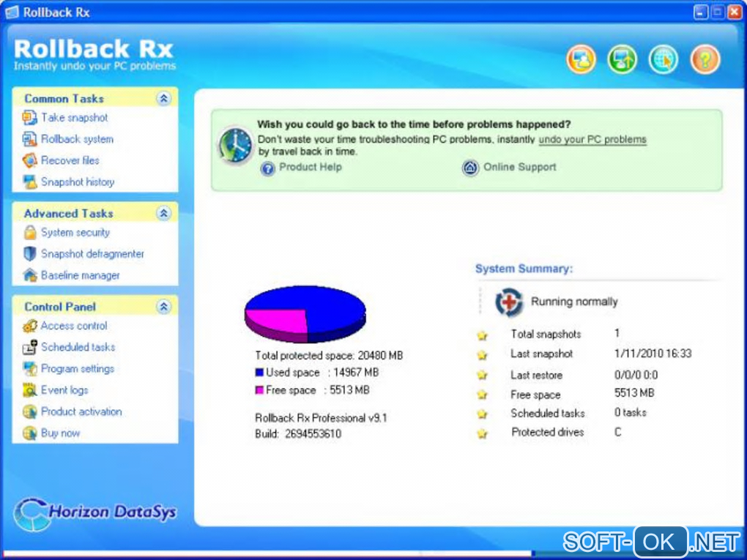The width and height of the screenshot is (747, 560).
Task: Click the Free space value 5513 MB in summary
Action: point(634,393)
